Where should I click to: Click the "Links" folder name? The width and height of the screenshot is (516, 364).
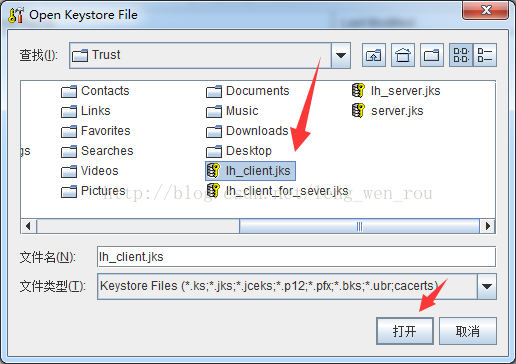(x=96, y=111)
